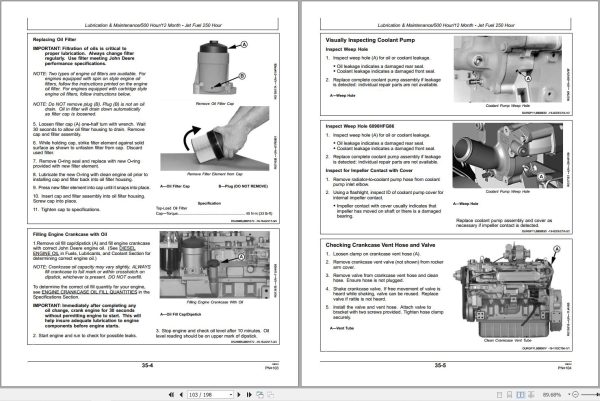
Task: Go to the first page
Action: (171, 394)
